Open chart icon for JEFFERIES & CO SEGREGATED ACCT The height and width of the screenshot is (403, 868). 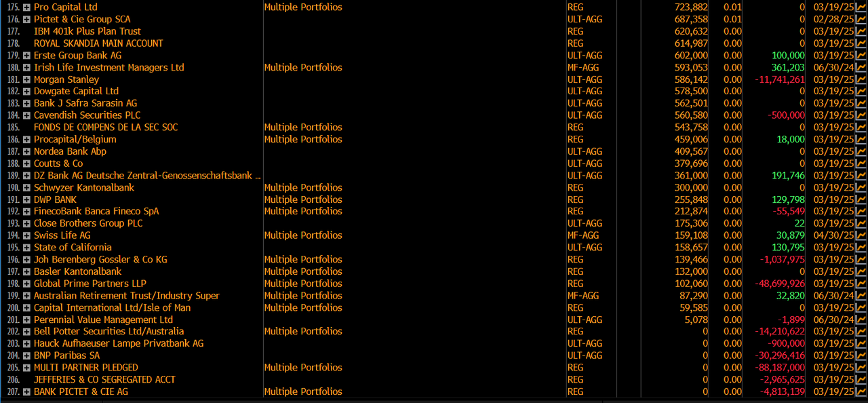[861, 380]
